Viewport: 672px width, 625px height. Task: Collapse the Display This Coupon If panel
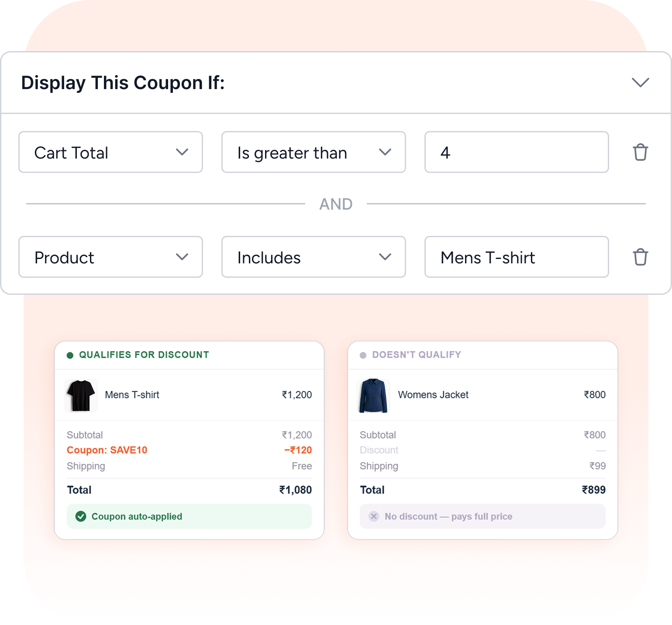pyautogui.click(x=640, y=82)
